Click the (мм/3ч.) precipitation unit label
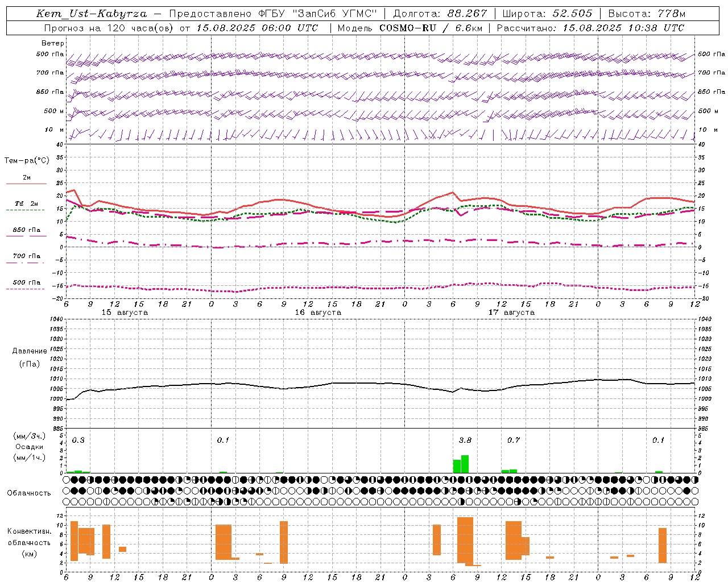The image size is (728, 582). pos(30,436)
